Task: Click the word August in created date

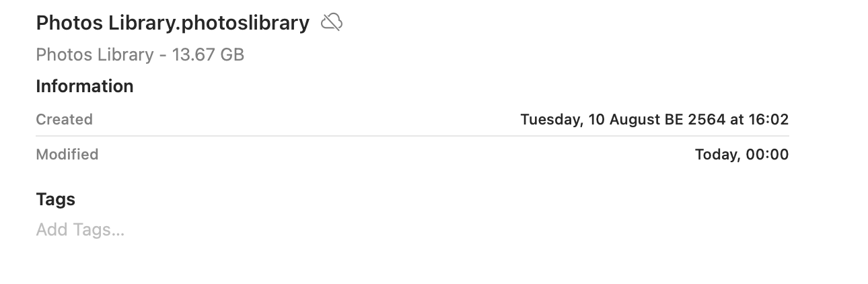Action: coord(635,120)
